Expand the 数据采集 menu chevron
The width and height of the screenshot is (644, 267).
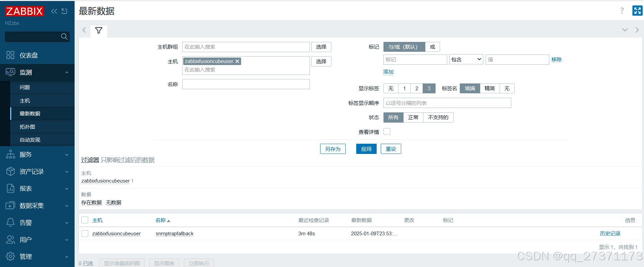click(x=67, y=206)
